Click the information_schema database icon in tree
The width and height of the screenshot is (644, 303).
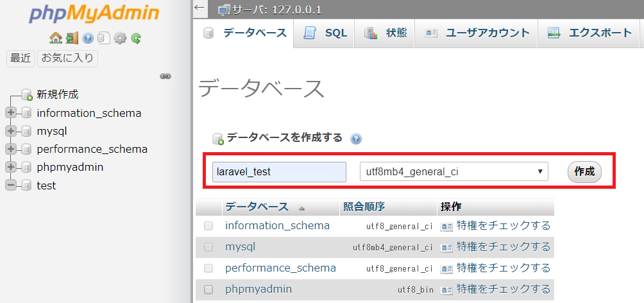coord(27,113)
